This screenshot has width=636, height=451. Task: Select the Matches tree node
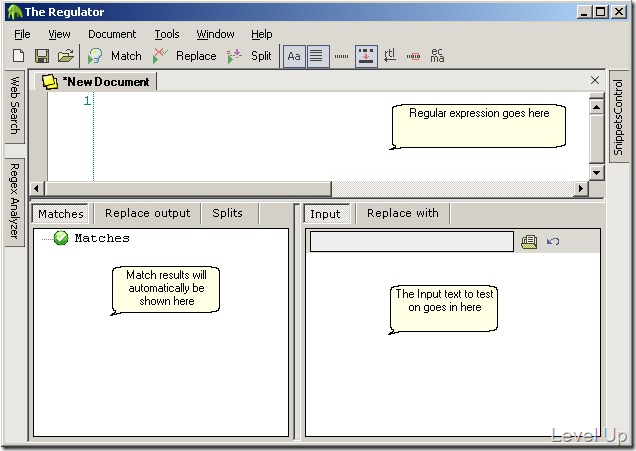102,238
